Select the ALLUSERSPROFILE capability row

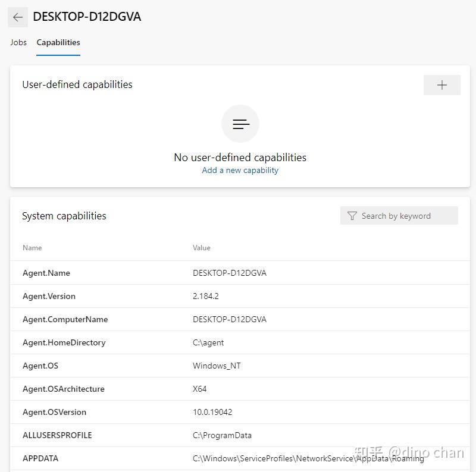(x=57, y=435)
